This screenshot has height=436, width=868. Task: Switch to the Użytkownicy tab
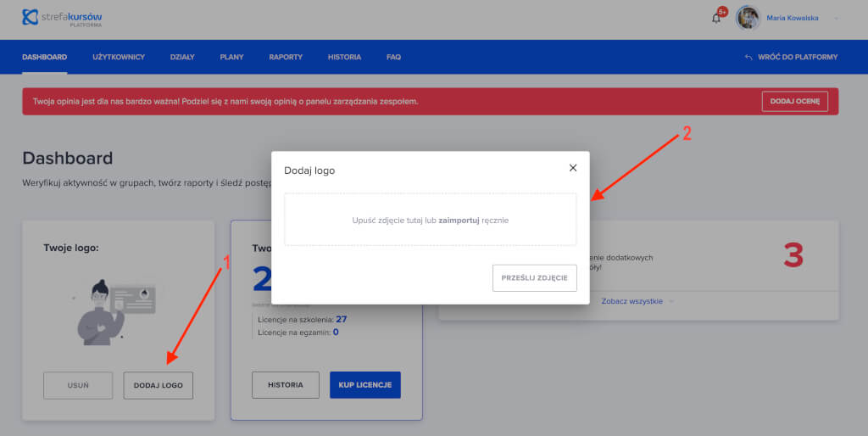(x=119, y=58)
